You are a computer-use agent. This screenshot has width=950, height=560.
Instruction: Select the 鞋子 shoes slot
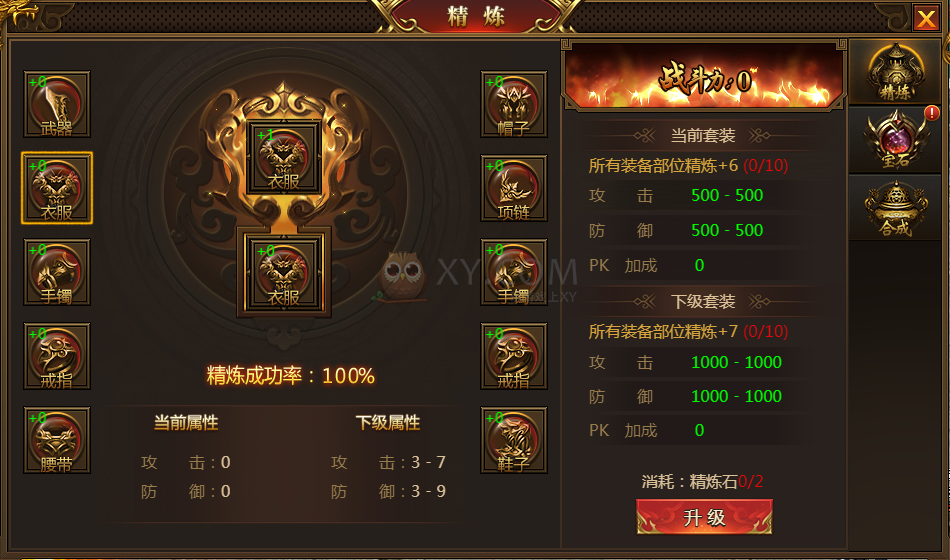point(514,440)
